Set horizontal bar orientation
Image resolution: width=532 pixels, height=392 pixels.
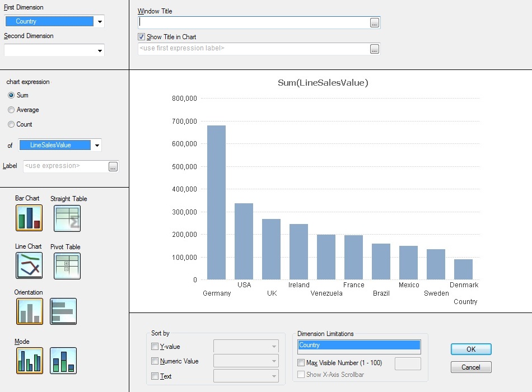pos(63,311)
